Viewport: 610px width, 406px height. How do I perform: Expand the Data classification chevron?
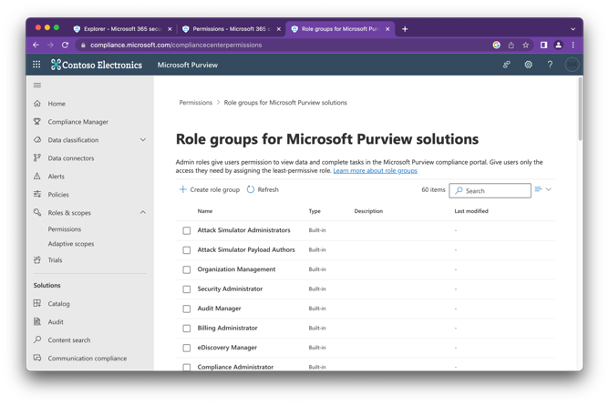[143, 140]
